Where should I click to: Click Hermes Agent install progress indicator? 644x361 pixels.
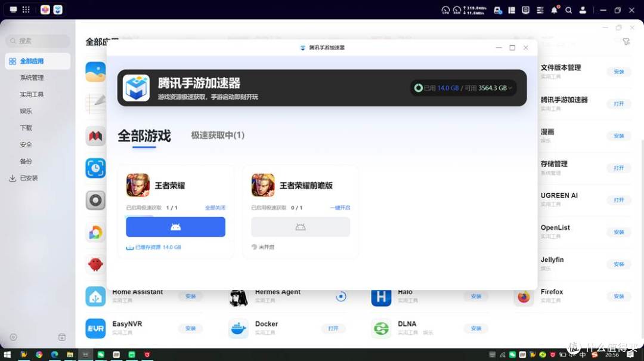coord(341,296)
